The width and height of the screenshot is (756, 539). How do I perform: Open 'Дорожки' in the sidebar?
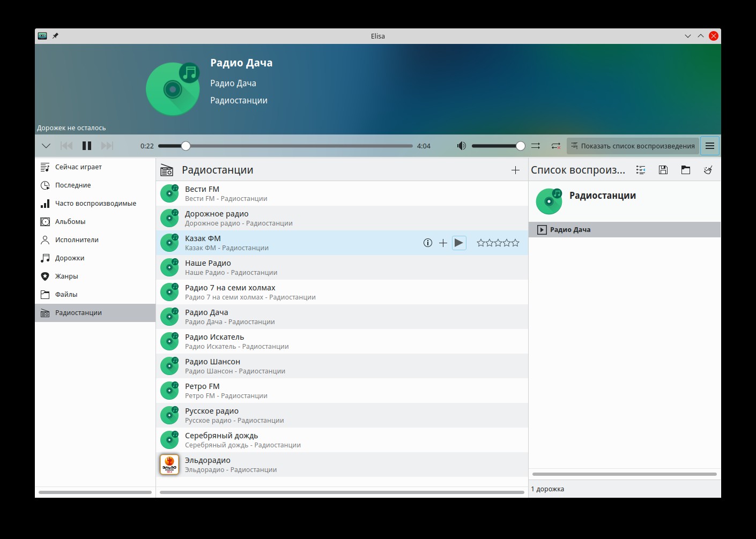point(95,258)
